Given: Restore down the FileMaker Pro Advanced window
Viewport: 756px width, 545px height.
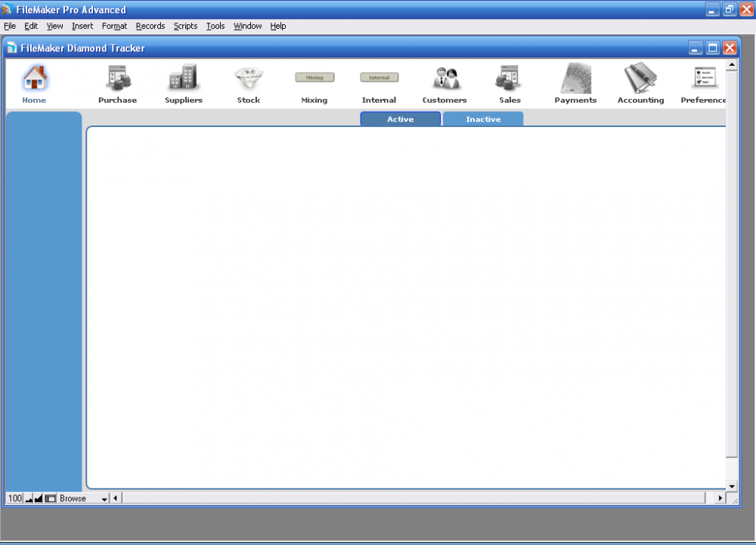Looking at the screenshot, I should pos(730,9).
